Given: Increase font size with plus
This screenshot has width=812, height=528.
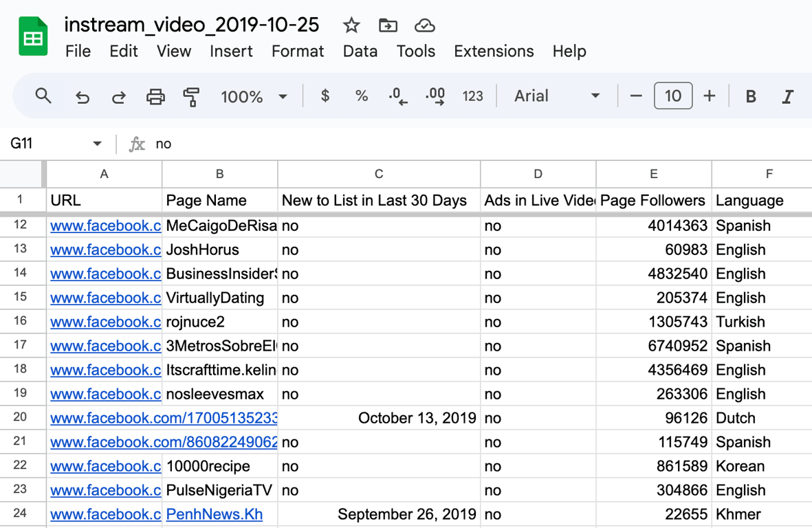Looking at the screenshot, I should pos(710,96).
